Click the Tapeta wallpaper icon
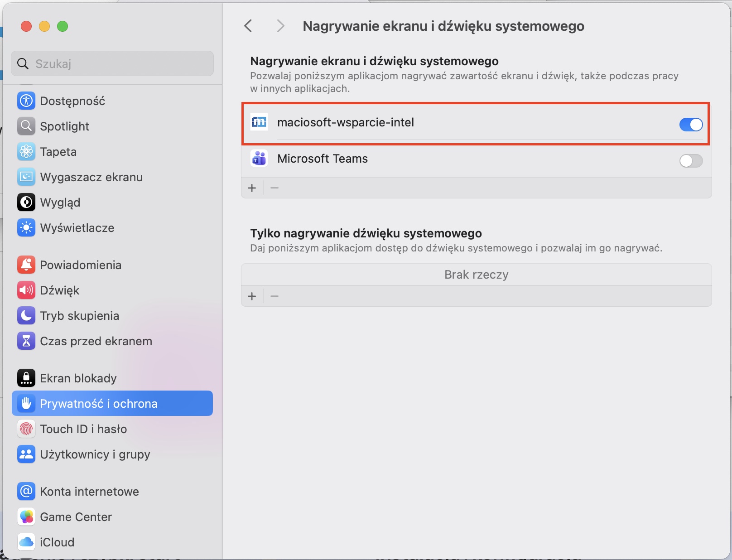The image size is (732, 560). tap(26, 151)
